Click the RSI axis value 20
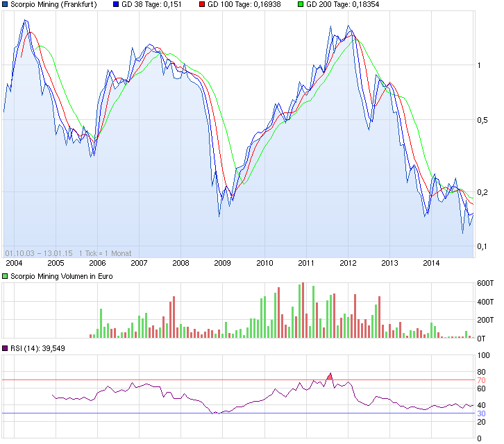The image size is (504, 444). tap(482, 422)
